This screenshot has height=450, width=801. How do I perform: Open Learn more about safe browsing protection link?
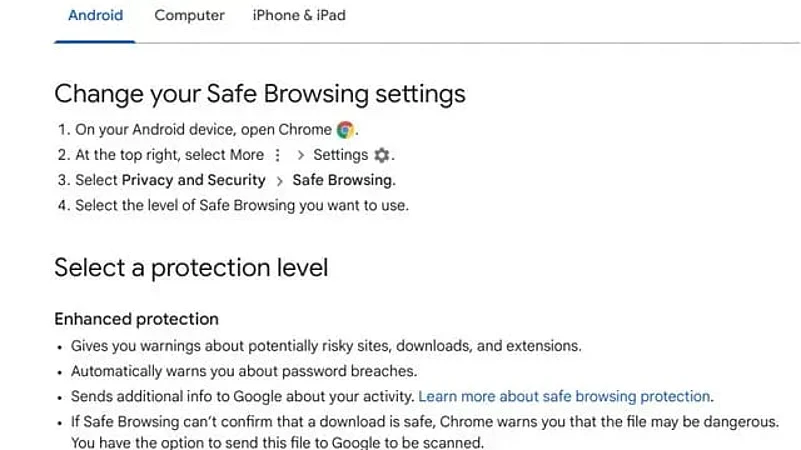coord(564,396)
